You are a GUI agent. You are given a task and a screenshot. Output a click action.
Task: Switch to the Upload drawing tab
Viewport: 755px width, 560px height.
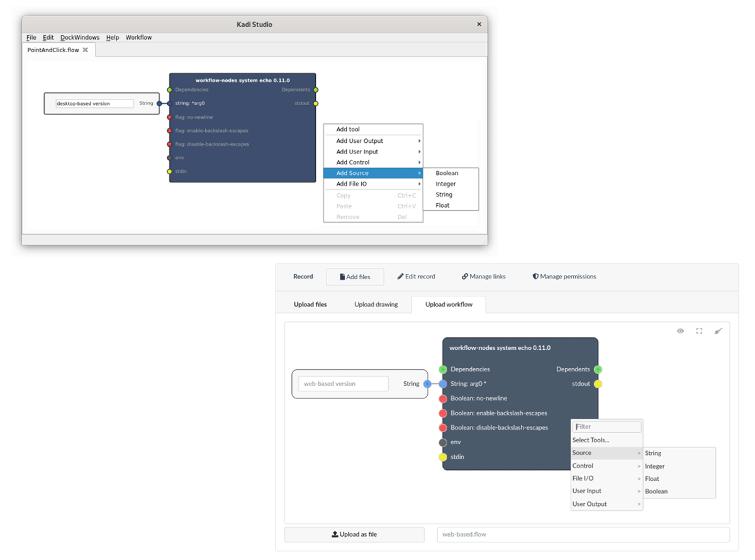coord(376,305)
